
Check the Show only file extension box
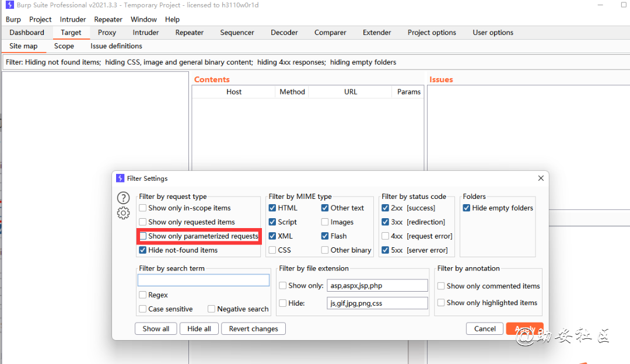283,285
